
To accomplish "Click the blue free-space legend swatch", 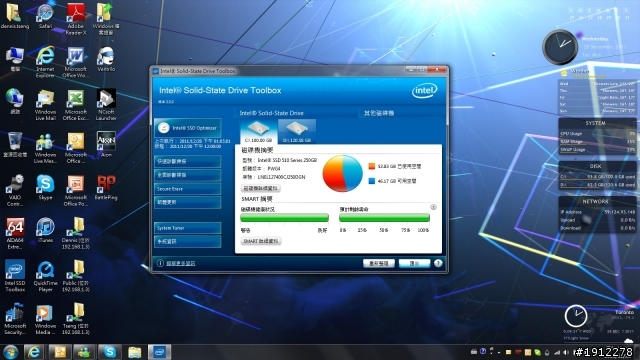I will coord(371,181).
